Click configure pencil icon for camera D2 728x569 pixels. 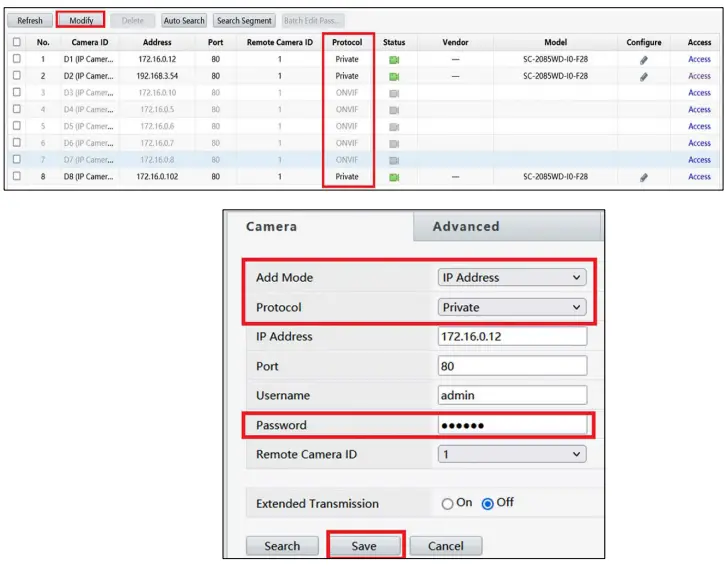[x=644, y=77]
